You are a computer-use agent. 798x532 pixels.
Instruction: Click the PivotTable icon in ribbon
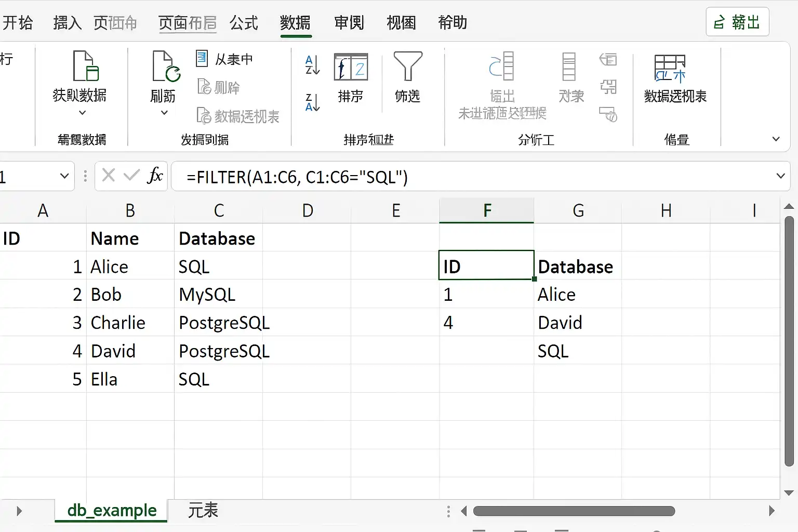tap(670, 69)
